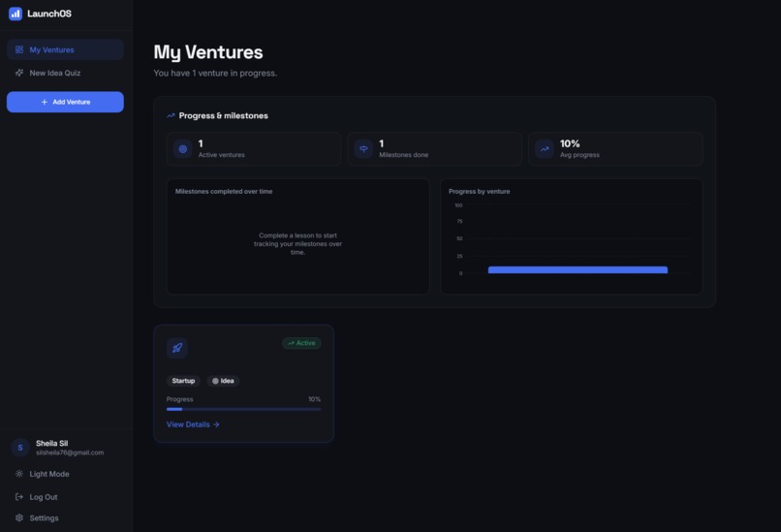Open Settings in the sidebar
Viewport: 781px width, 532px height.
pos(65,518)
